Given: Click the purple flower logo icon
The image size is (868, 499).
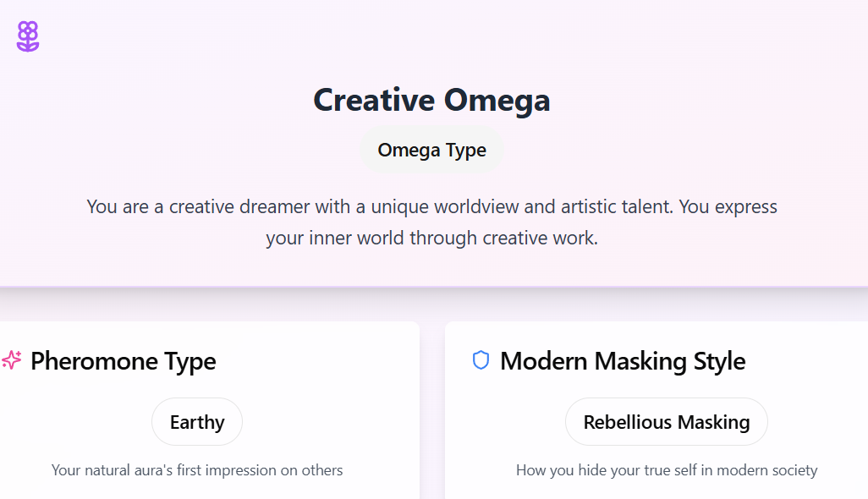Looking at the screenshot, I should click(x=28, y=36).
